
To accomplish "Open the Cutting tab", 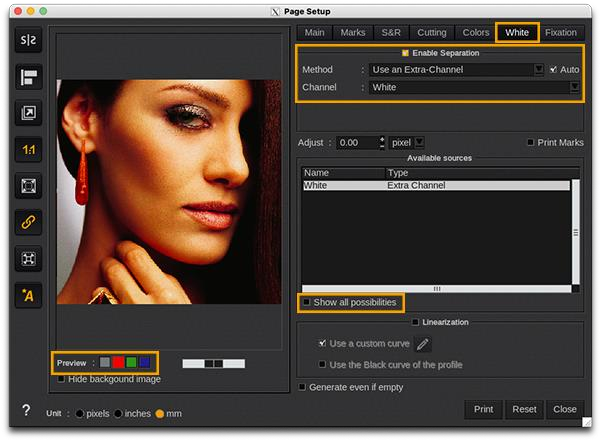I will point(431,32).
